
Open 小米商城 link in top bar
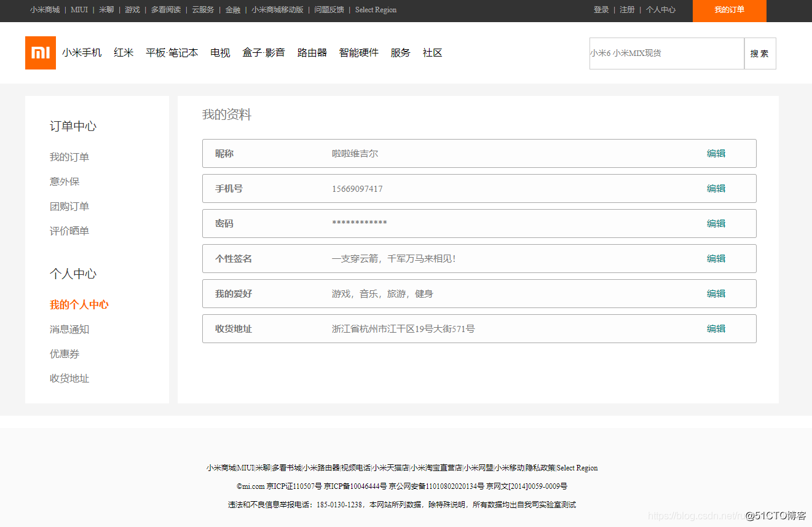pyautogui.click(x=45, y=10)
